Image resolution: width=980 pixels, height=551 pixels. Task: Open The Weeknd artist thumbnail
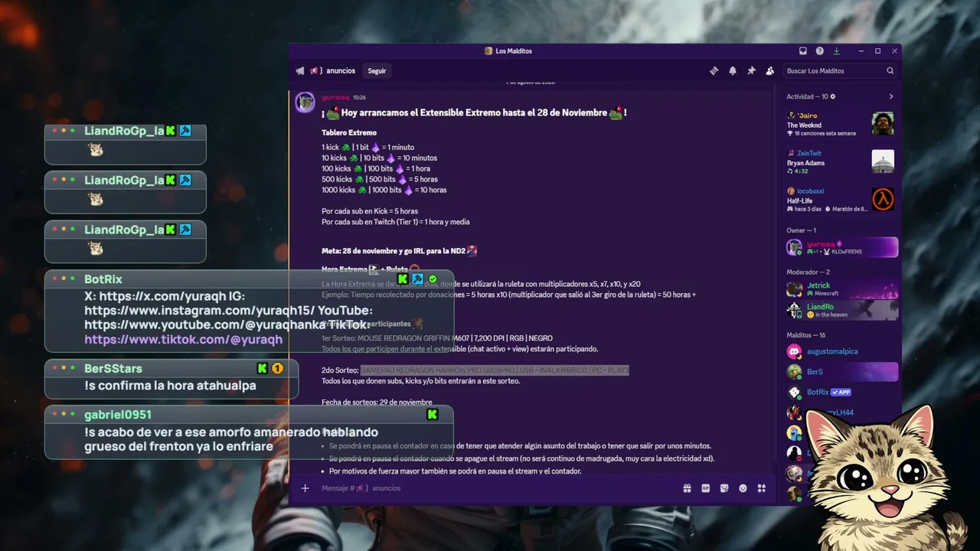(883, 124)
